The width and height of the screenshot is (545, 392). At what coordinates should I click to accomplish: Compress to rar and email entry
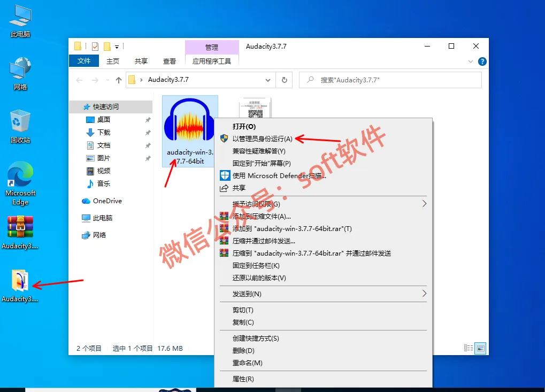tap(323, 253)
